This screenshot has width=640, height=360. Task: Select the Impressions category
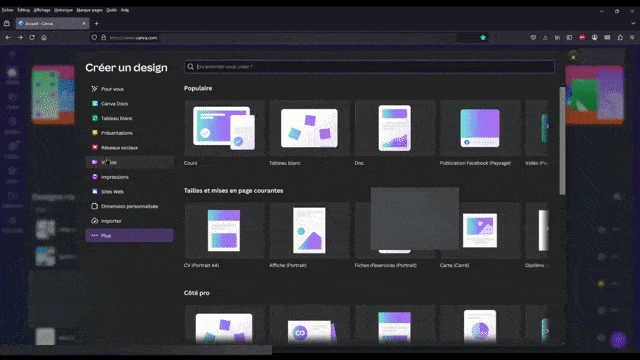tap(129, 177)
